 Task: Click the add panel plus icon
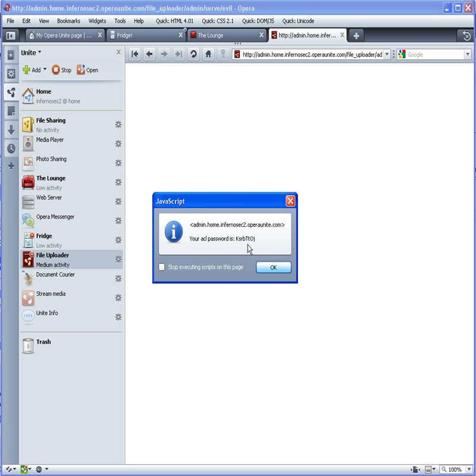[11, 166]
